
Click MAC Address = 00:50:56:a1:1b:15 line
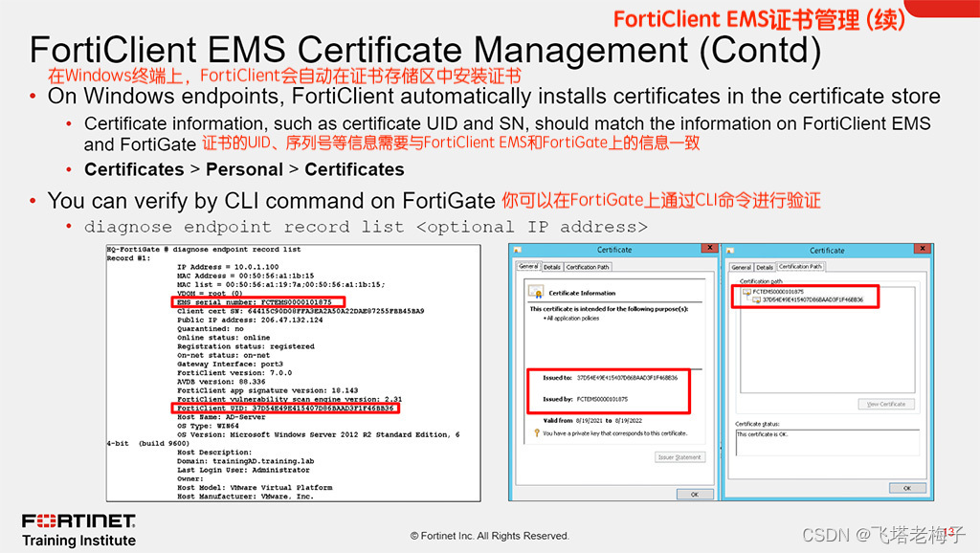246,276
